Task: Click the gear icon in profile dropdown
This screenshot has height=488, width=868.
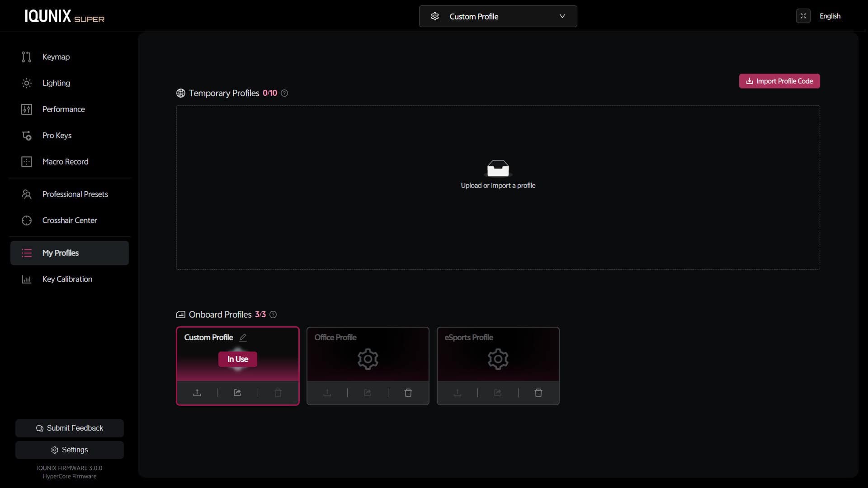Action: 435,16
